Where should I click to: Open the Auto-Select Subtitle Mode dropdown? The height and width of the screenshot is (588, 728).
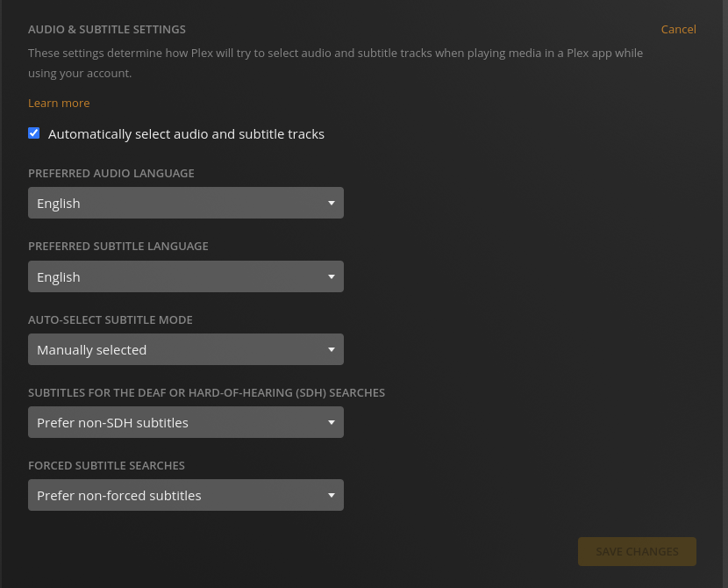coord(186,350)
